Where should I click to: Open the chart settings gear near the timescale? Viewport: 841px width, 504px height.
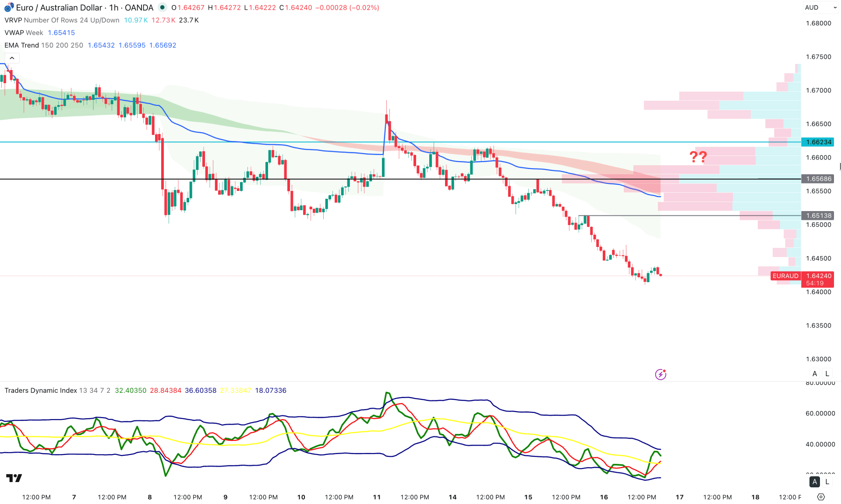click(x=821, y=497)
